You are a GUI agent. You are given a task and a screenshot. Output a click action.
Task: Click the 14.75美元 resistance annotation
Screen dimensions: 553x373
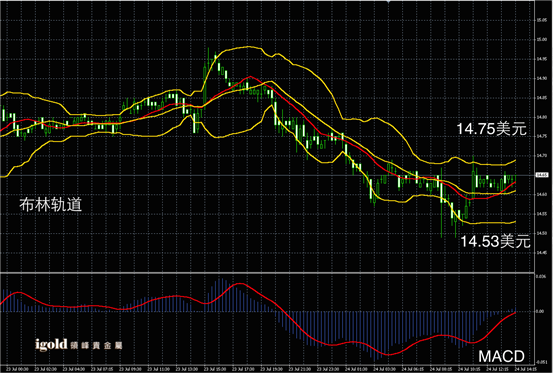click(x=492, y=129)
